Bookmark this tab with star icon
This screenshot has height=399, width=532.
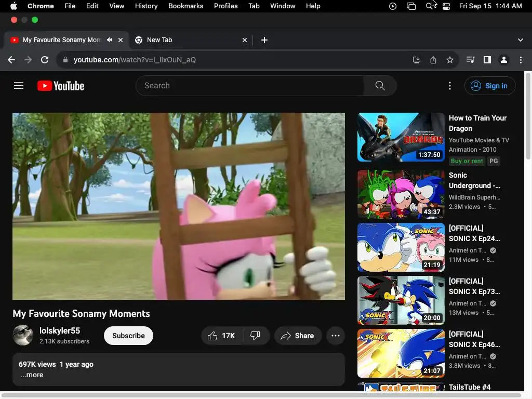pyautogui.click(x=450, y=60)
